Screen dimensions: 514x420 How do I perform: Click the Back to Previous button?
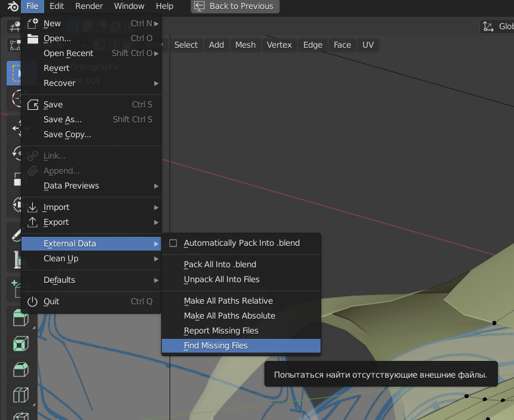[235, 7]
